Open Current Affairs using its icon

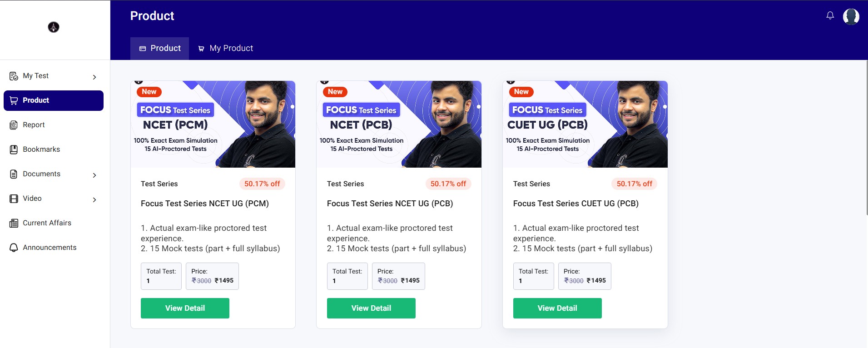coord(13,223)
